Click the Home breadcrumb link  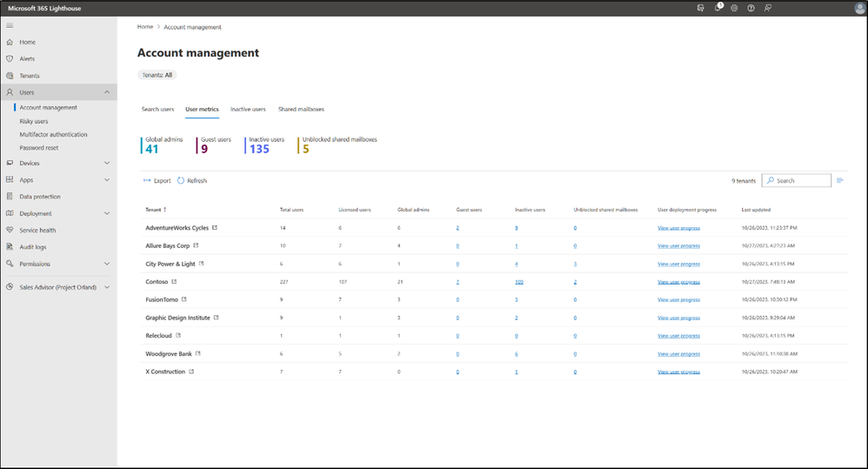[x=145, y=27]
